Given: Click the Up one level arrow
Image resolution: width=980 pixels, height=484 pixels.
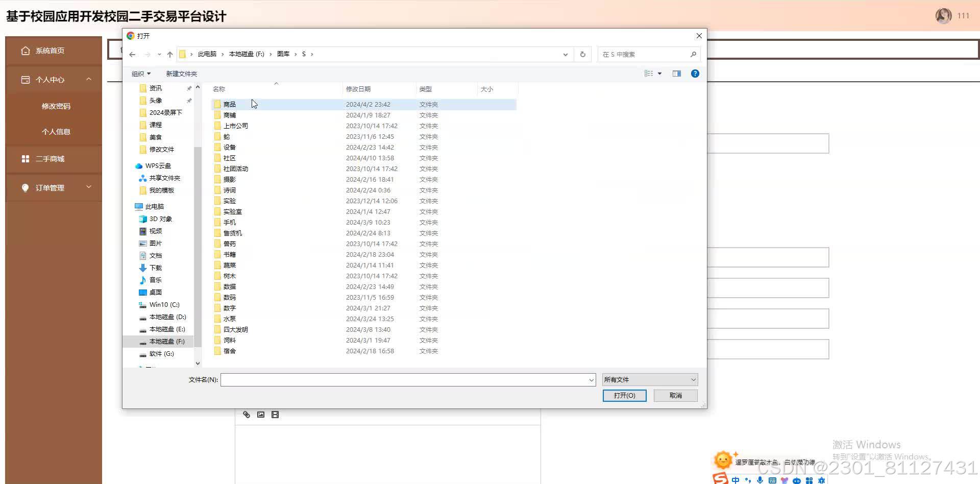Looking at the screenshot, I should 170,54.
